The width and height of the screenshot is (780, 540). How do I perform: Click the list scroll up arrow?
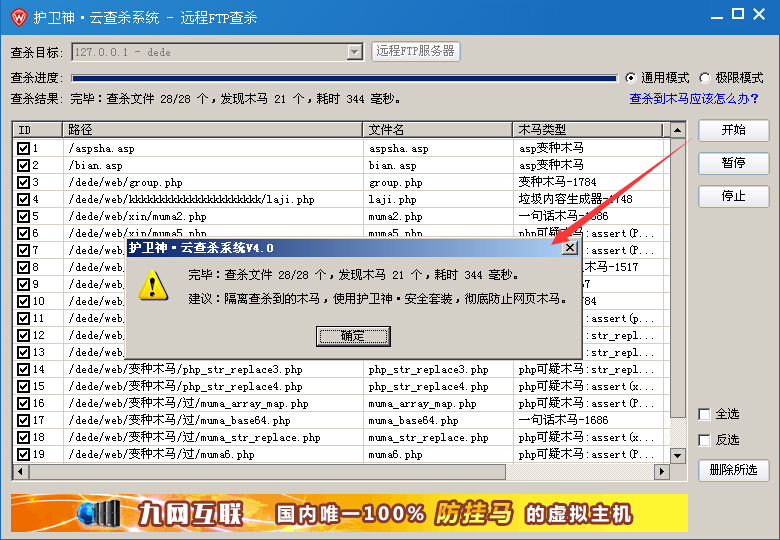[x=678, y=130]
